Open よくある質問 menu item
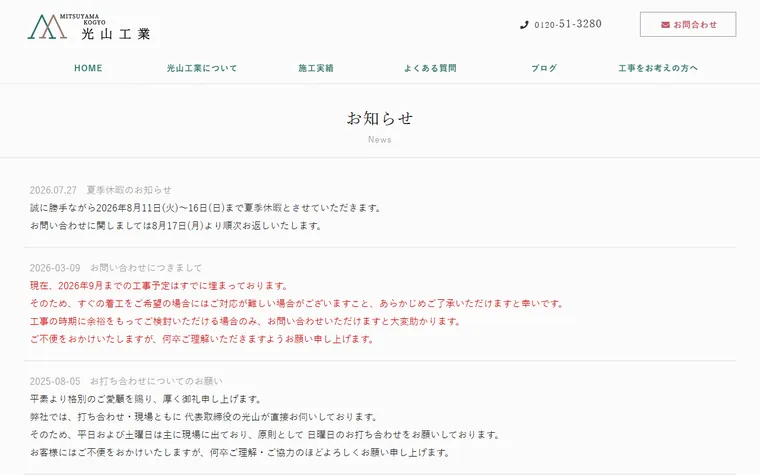 (x=430, y=68)
